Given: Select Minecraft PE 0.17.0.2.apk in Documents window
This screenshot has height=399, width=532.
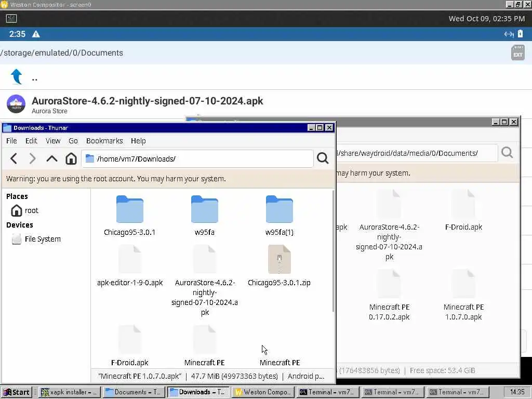Looking at the screenshot, I should coord(389,295).
